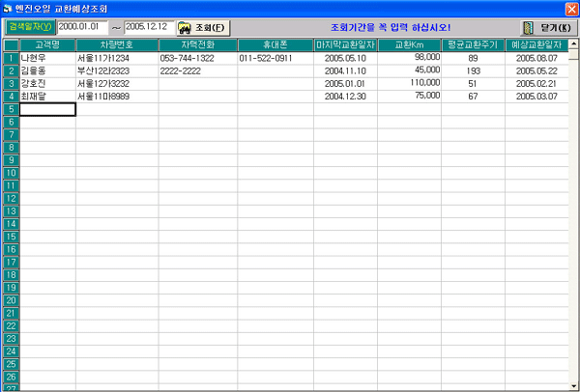580x392 pixels.
Task: Click last exchange date 2004.12.30
Action: click(x=345, y=97)
